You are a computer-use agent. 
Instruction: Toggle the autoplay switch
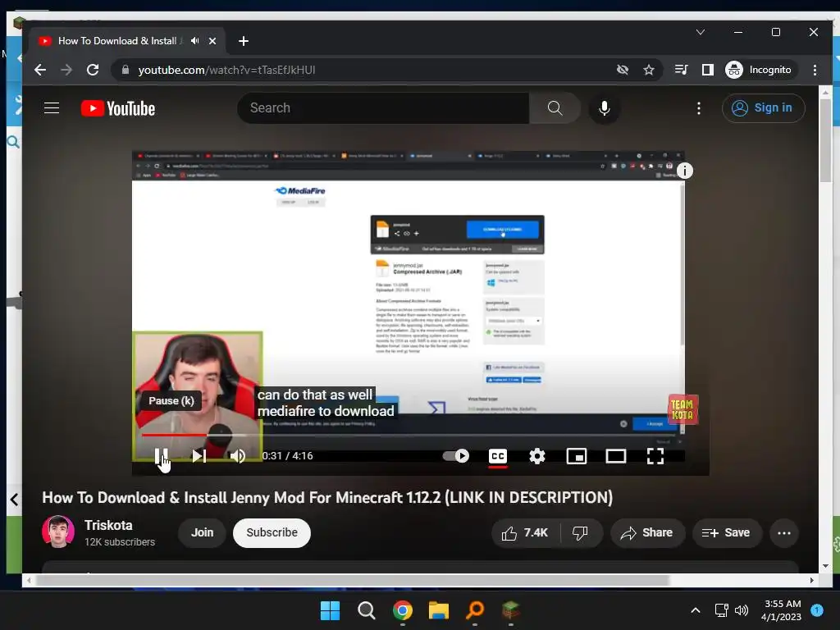456,456
